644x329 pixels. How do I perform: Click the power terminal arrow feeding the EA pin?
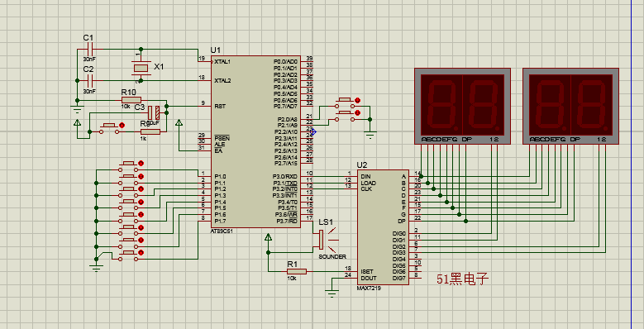179,123
